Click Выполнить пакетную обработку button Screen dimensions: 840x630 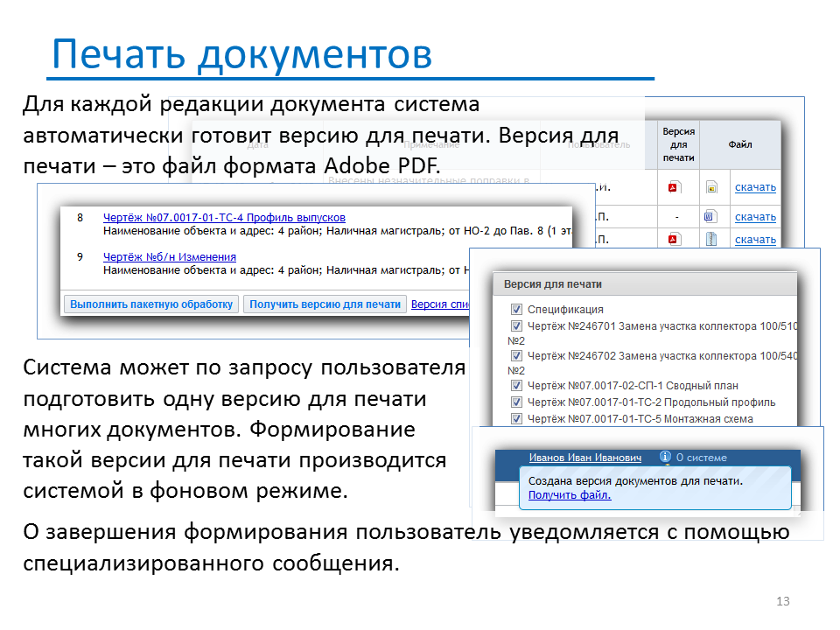point(151,304)
